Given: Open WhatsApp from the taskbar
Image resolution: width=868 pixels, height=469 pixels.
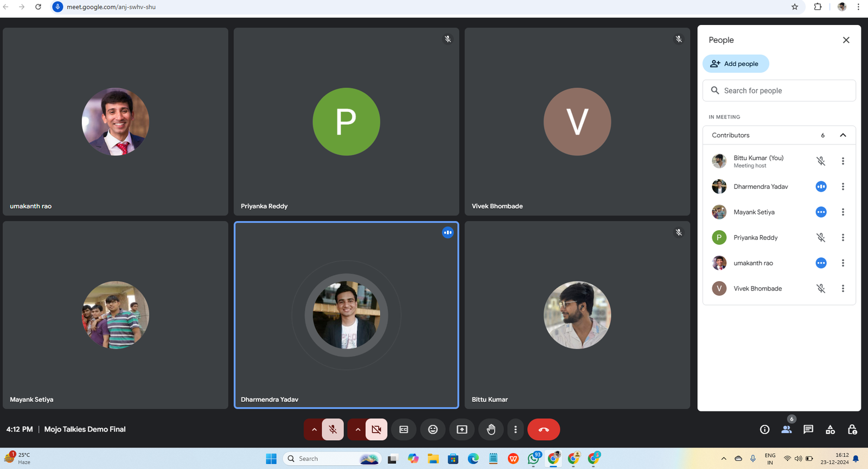Looking at the screenshot, I should point(533,459).
